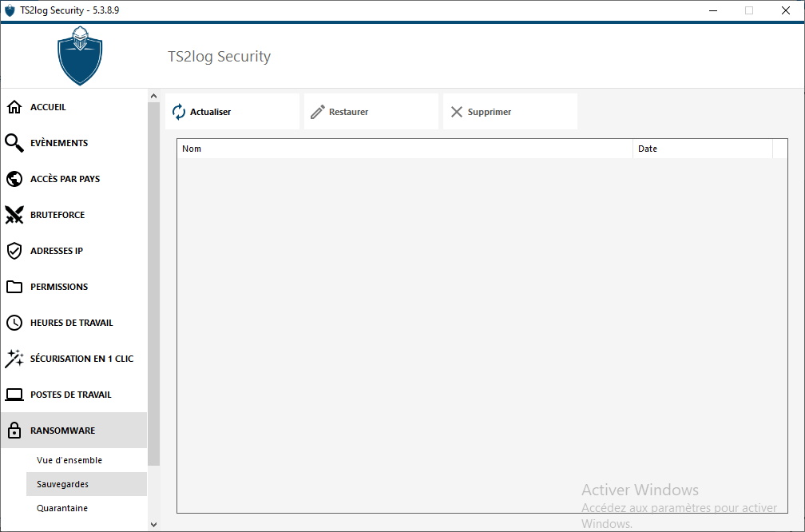
Task: Sort the list by Date column
Action: tap(703, 149)
